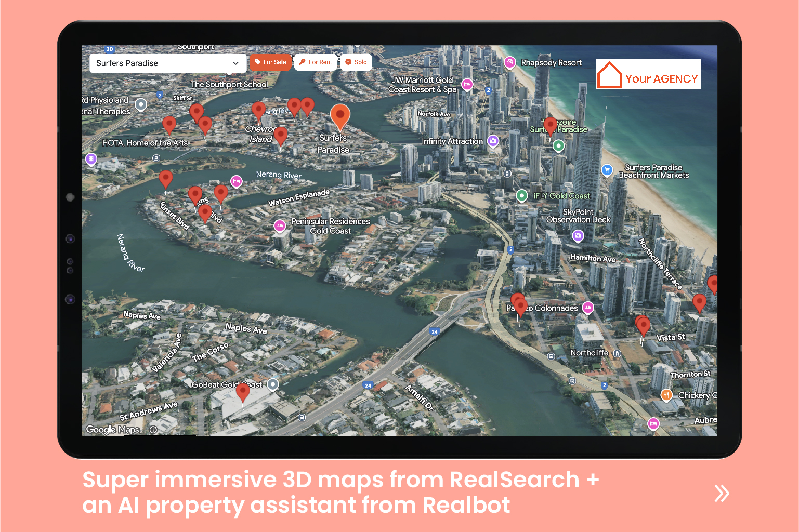Click the iFLY Gold Coast green marker
The image size is (799, 532).
click(522, 196)
